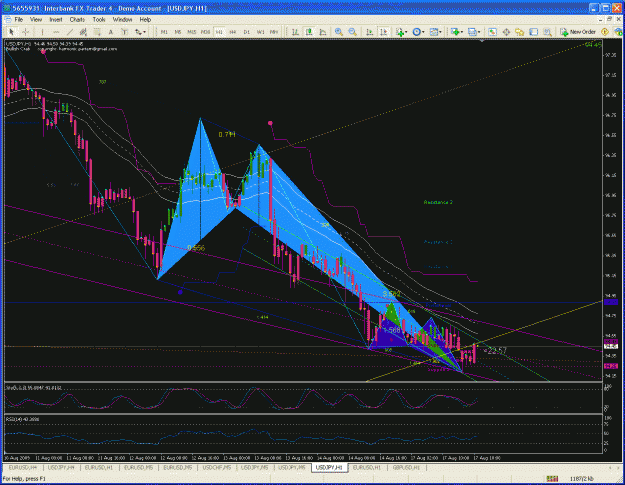Pick the Draw Horizontal Line tool
This screenshot has height=485, width=625.
[x=56, y=32]
